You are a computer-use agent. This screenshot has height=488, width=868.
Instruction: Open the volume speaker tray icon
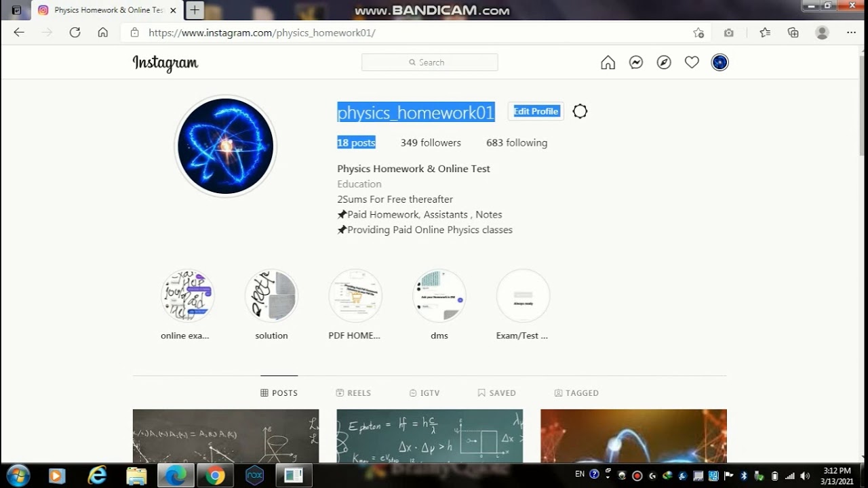point(805,476)
